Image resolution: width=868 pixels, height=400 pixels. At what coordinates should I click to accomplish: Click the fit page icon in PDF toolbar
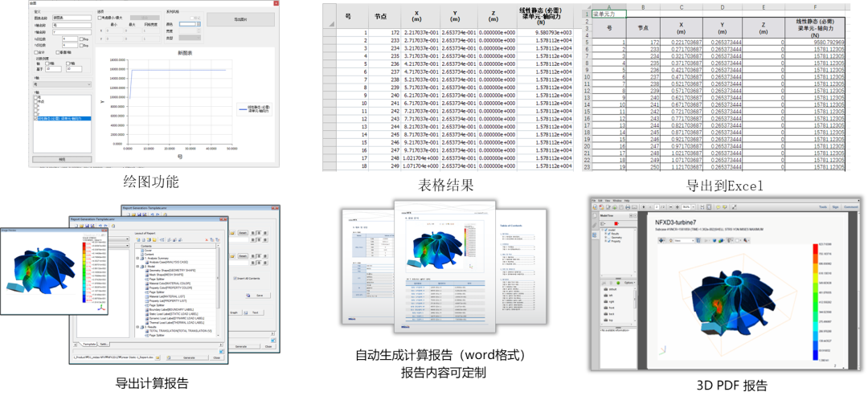(709, 207)
